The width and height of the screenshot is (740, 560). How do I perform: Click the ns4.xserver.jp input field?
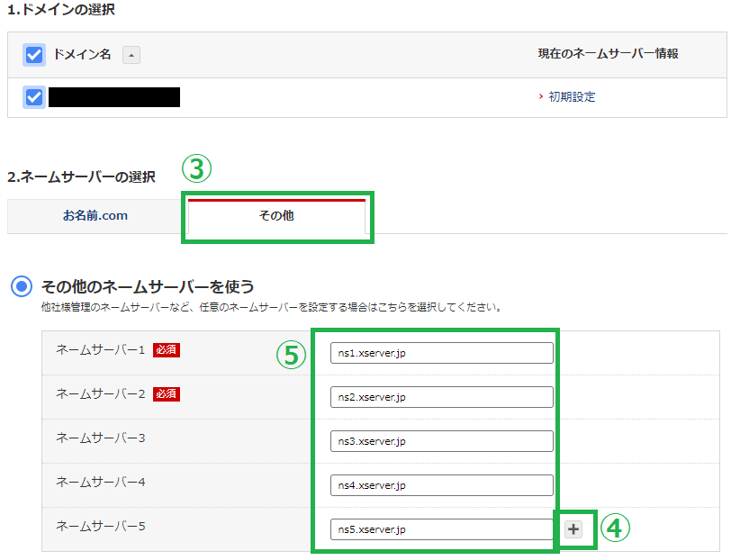440,484
